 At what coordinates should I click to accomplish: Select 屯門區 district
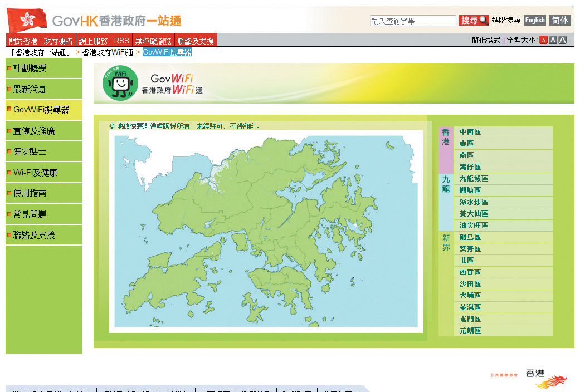point(503,319)
